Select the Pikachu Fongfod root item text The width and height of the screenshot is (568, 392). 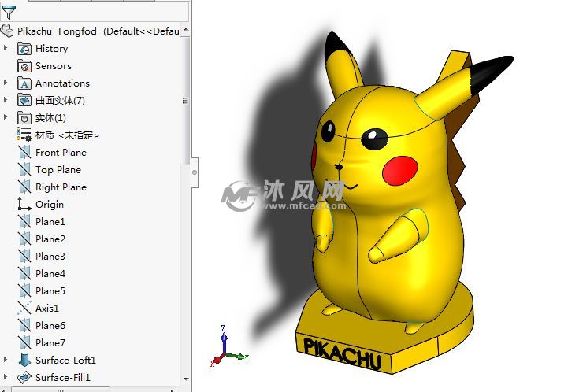coord(98,31)
